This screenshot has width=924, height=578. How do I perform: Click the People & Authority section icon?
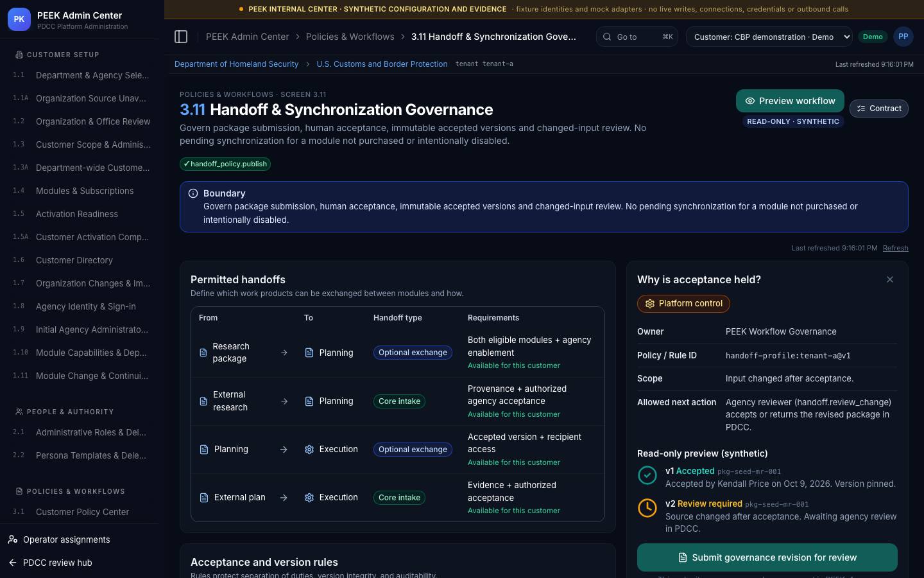(19, 412)
